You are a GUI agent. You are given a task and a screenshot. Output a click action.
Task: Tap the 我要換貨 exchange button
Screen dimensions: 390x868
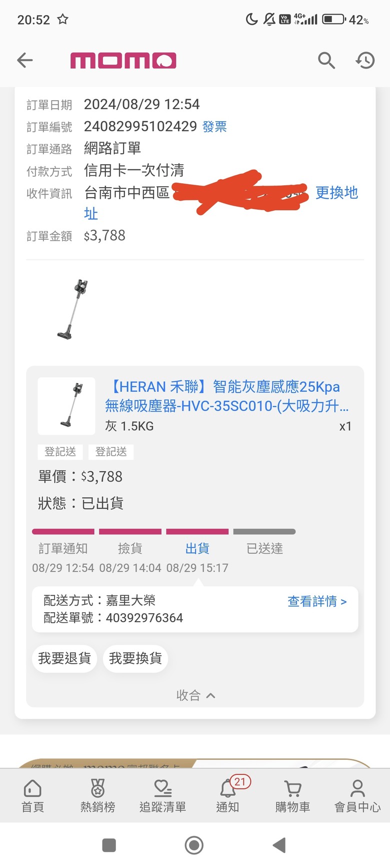pos(135,658)
